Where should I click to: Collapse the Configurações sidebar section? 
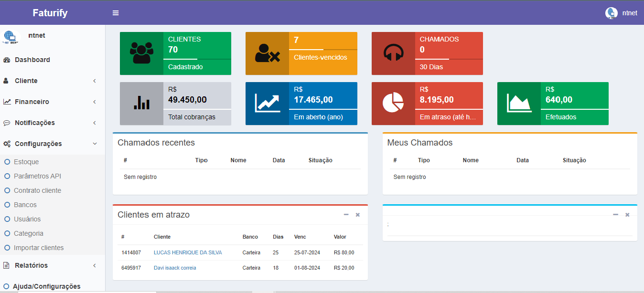pyautogui.click(x=38, y=144)
